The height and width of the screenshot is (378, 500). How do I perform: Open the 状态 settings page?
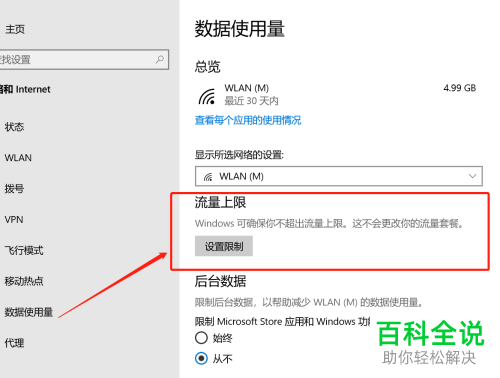(14, 127)
